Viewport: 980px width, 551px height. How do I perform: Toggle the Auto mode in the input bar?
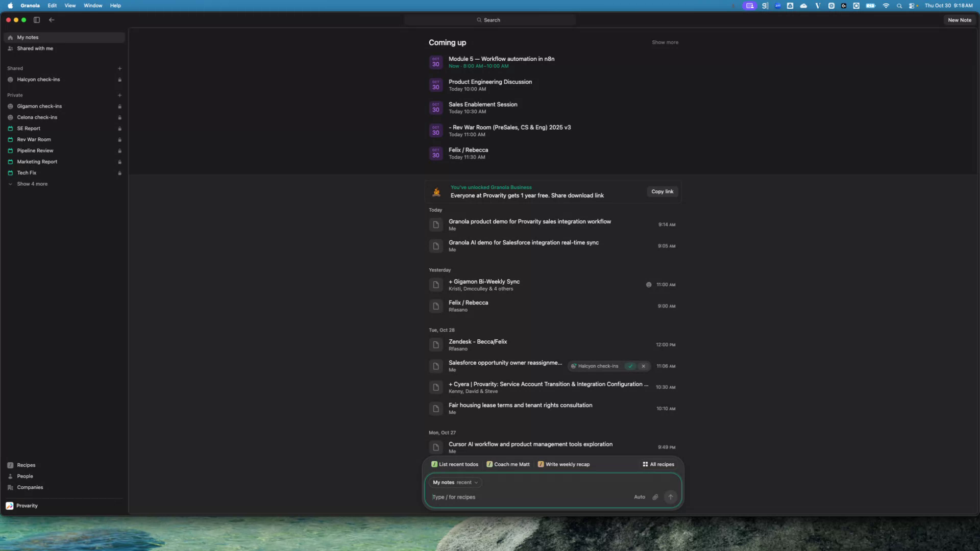[640, 496]
